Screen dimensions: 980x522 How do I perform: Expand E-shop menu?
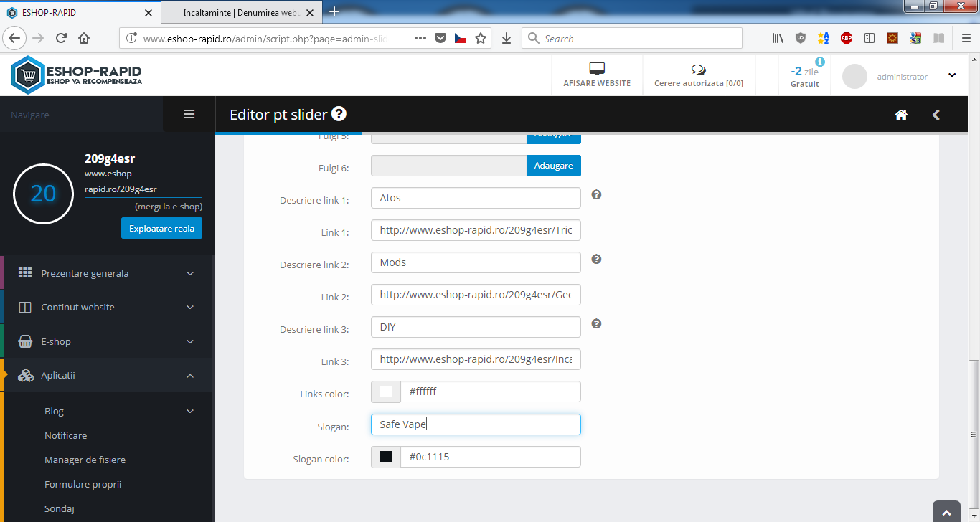[108, 341]
